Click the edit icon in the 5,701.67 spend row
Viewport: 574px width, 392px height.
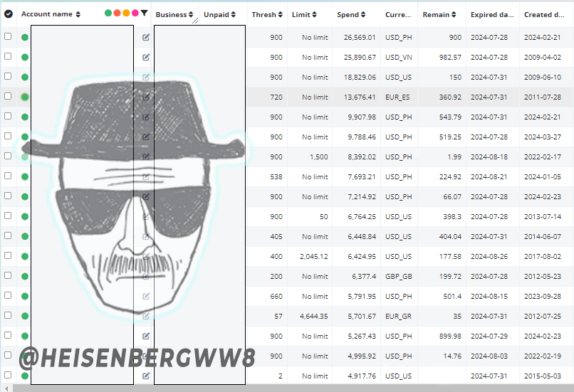(146, 316)
